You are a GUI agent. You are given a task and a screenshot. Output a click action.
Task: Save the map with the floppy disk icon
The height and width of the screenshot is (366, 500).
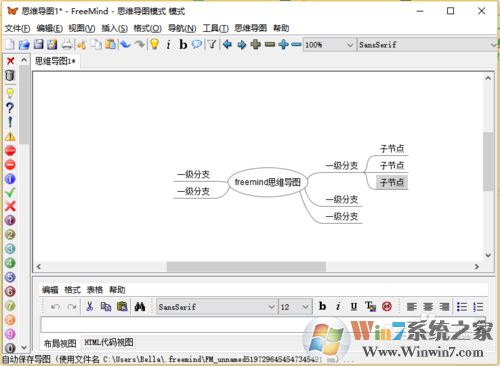pos(38,44)
